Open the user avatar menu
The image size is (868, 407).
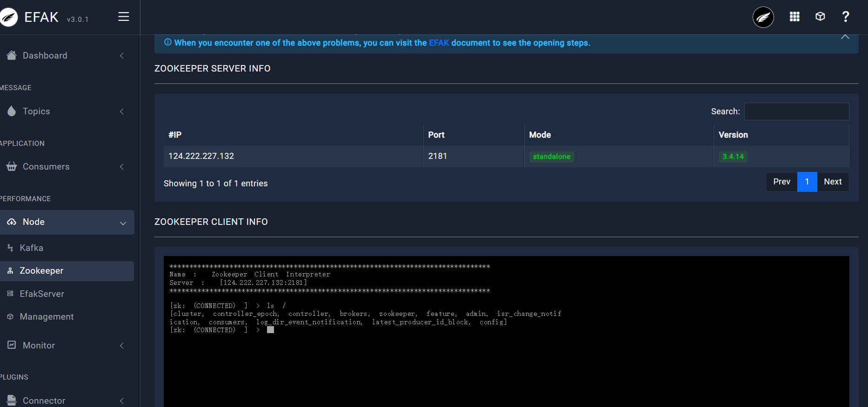pyautogui.click(x=763, y=17)
